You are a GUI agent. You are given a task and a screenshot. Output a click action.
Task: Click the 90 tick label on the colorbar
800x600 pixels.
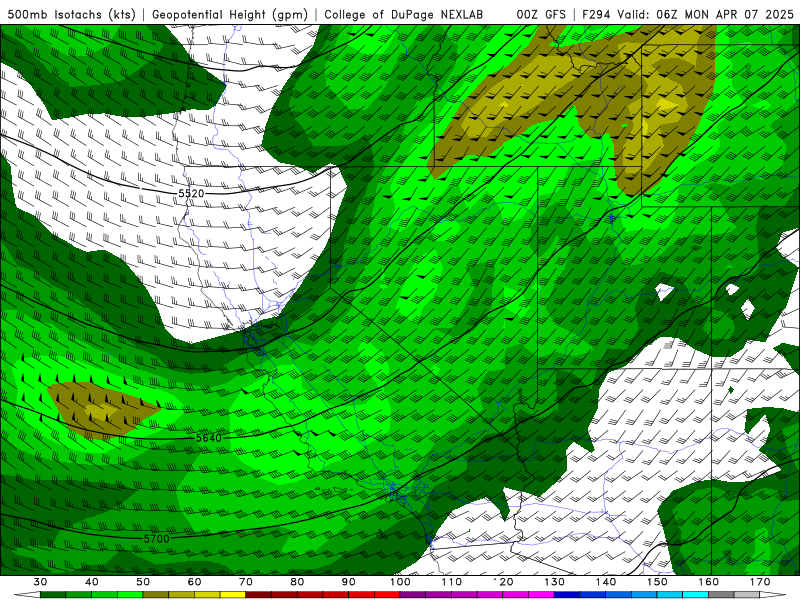(348, 582)
